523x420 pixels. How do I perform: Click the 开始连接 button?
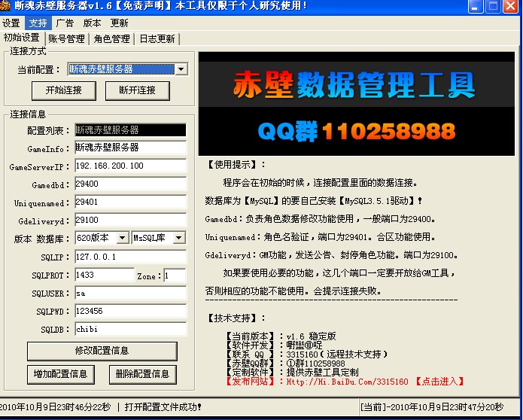64,90
